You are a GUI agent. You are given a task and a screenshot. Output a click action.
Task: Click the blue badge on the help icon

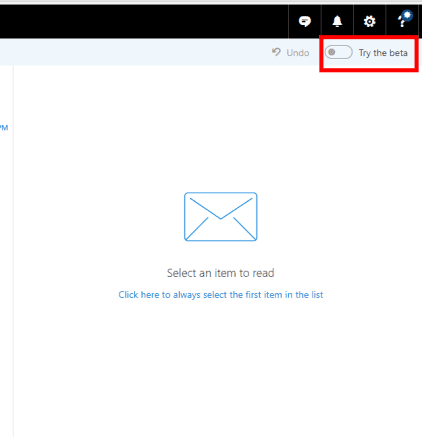(407, 15)
